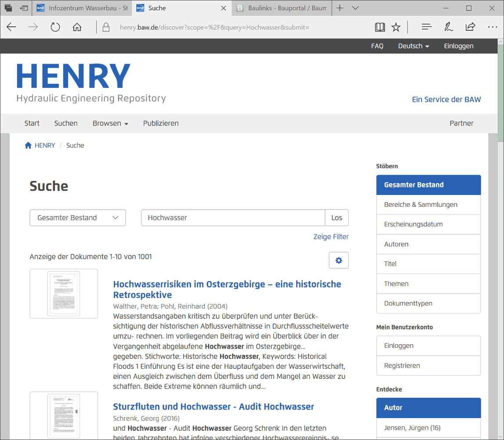Open the Hub favorites list icon

point(427,27)
